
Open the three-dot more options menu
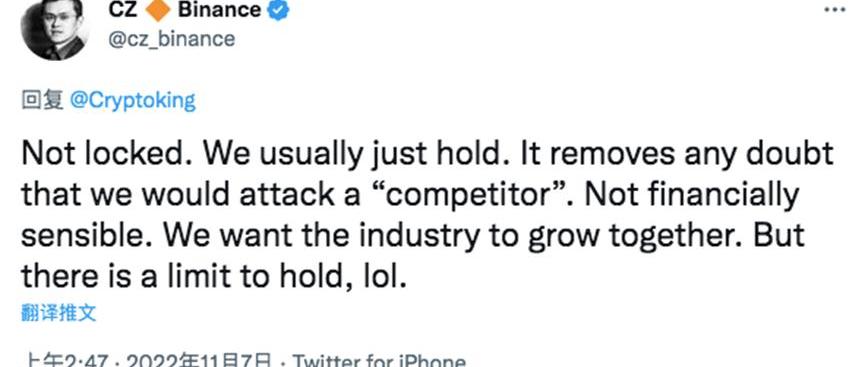click(835, 10)
